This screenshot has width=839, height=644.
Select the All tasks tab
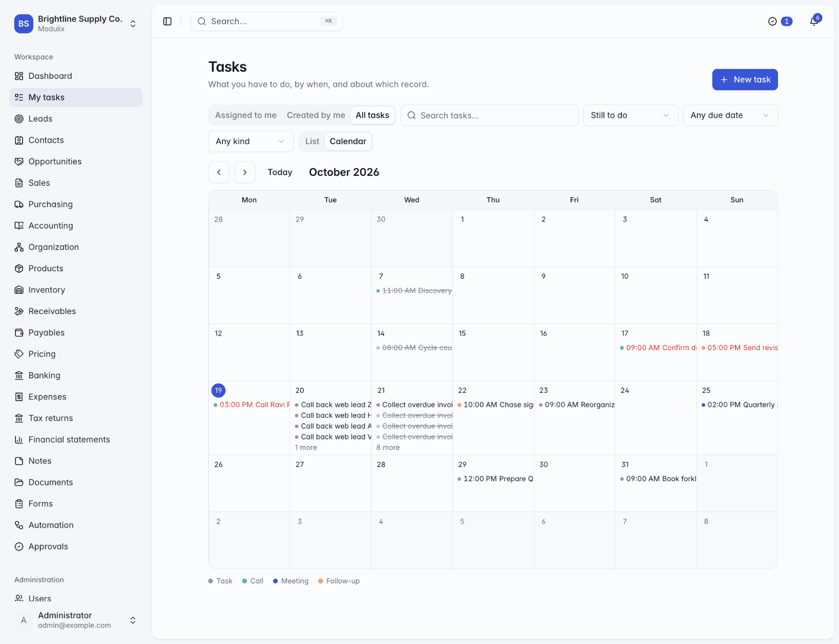(372, 115)
